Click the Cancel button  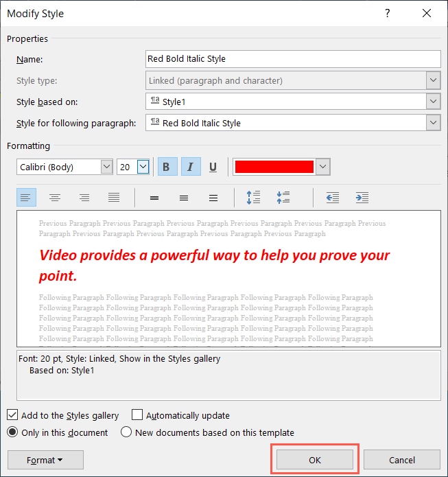coord(402,460)
